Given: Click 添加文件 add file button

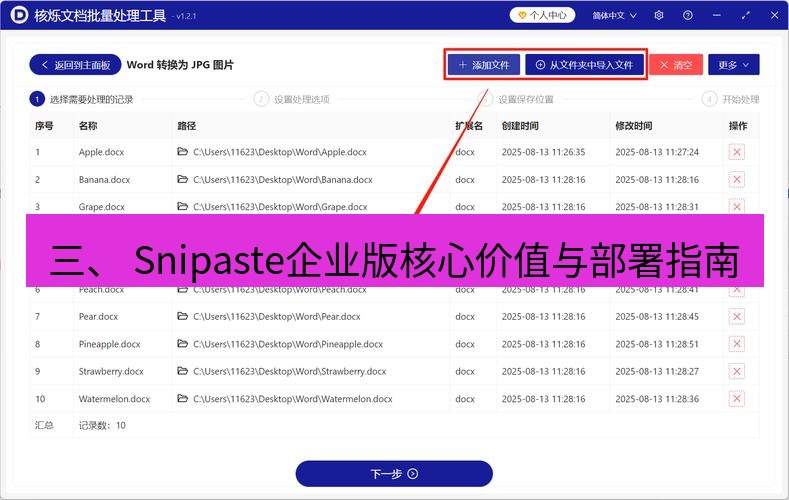Looking at the screenshot, I should 484,65.
